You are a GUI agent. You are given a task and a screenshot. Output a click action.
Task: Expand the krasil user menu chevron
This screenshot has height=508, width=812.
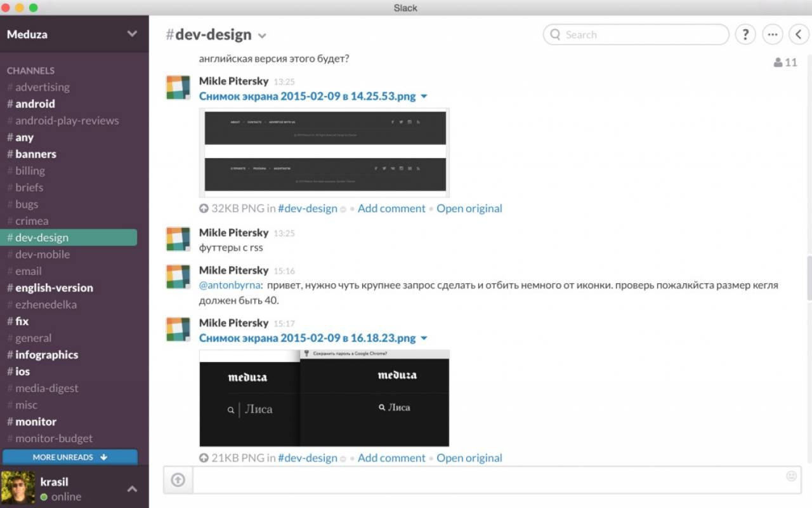tap(132, 488)
